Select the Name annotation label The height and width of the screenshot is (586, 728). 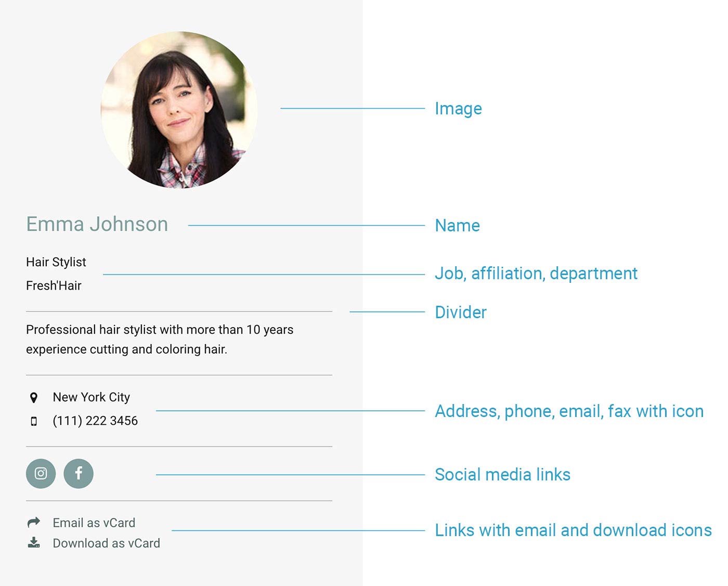coord(457,226)
